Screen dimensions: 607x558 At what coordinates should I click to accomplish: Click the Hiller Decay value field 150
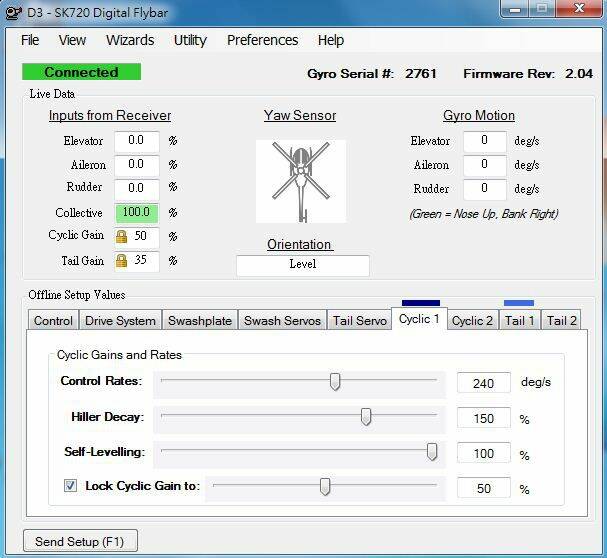click(x=484, y=418)
